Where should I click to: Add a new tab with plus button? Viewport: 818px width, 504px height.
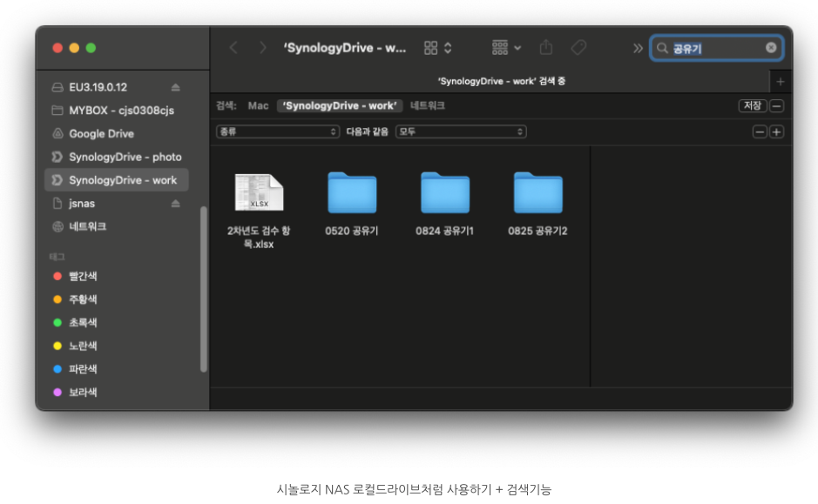click(x=780, y=81)
